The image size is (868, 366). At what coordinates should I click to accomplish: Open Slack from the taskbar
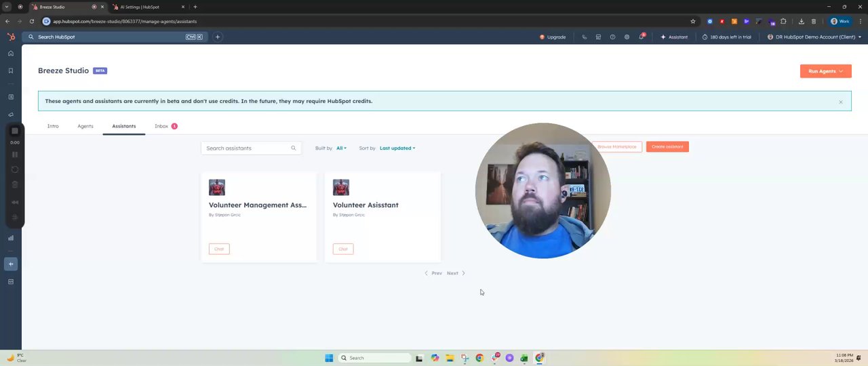click(494, 358)
